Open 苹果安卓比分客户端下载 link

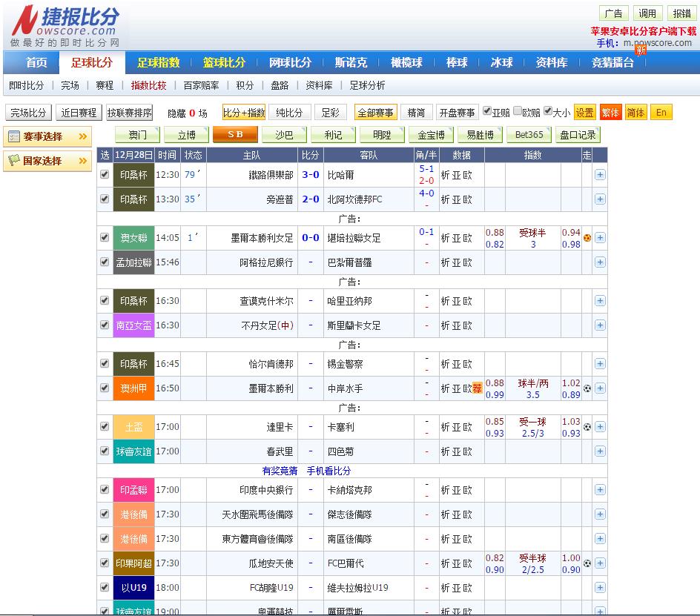click(644, 31)
